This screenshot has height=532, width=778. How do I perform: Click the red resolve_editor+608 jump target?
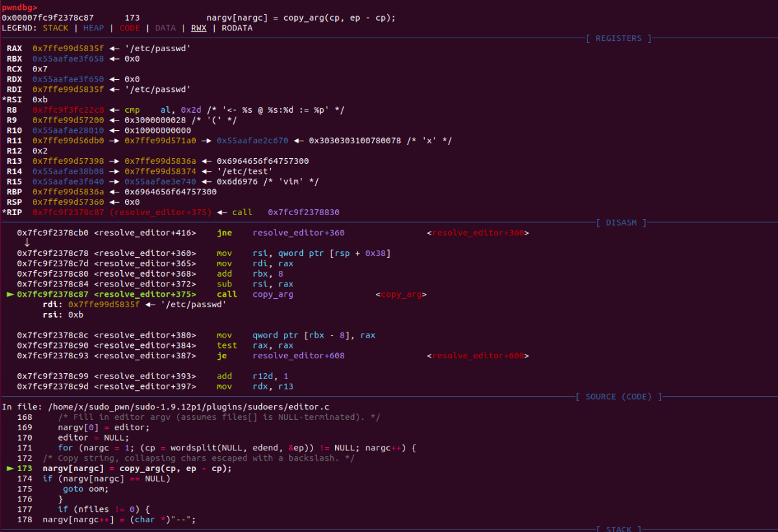(477, 356)
